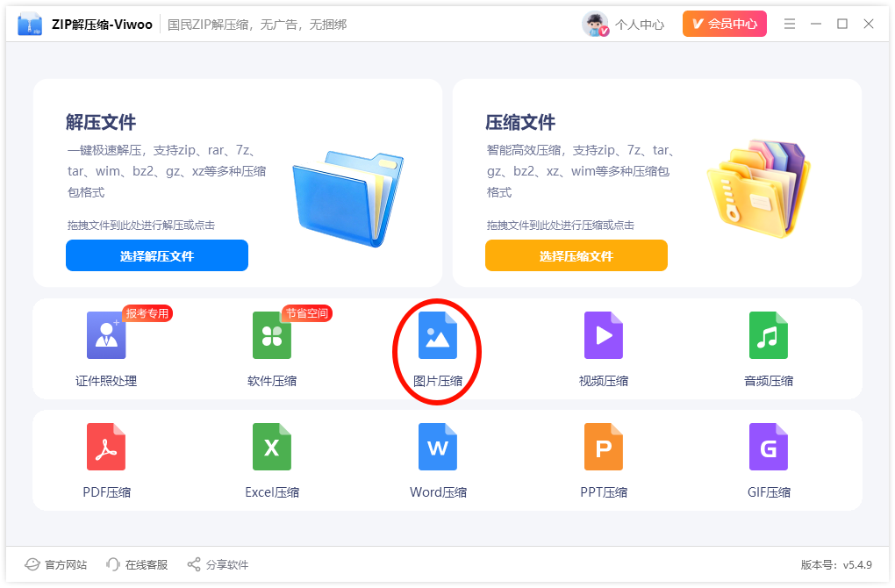The height and width of the screenshot is (588, 895).
Task: Click the PPT压缩 label
Action: (604, 492)
